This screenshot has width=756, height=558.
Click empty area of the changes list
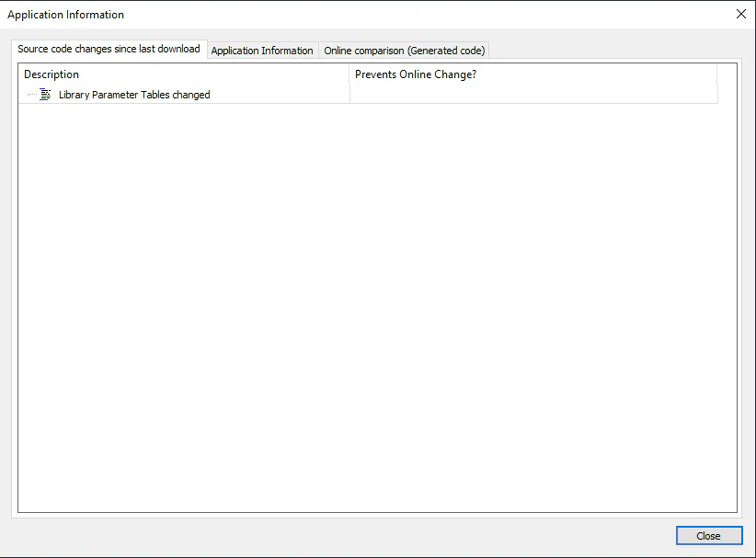368,303
